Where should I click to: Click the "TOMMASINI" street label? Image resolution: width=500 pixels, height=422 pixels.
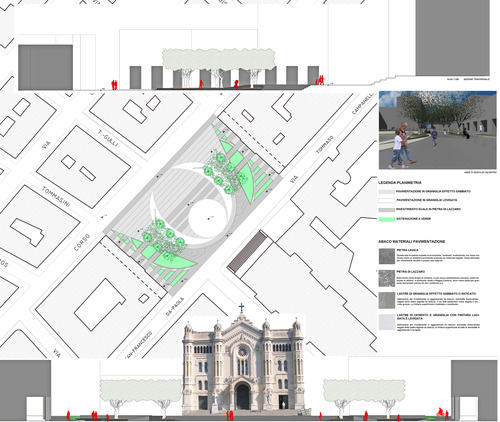point(56,197)
